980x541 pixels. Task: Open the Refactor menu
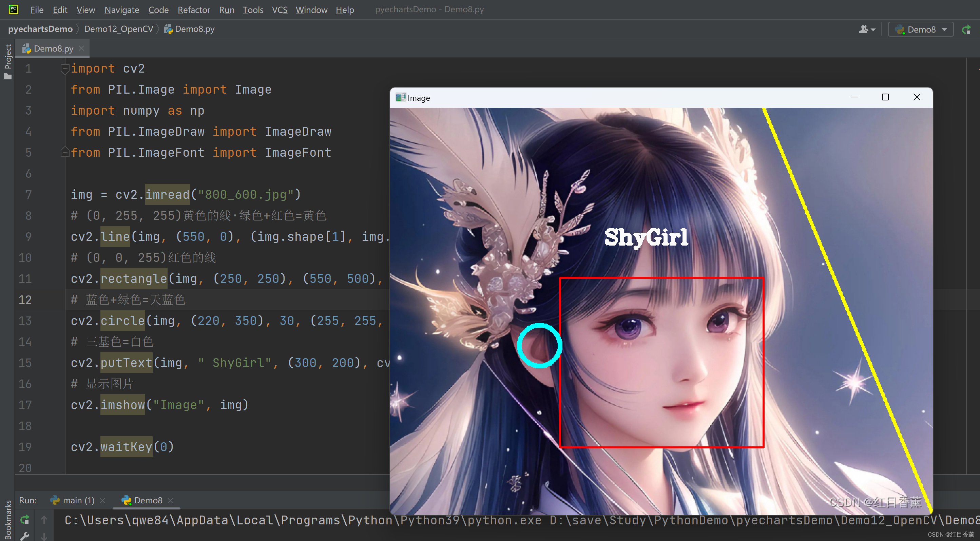[x=194, y=9]
